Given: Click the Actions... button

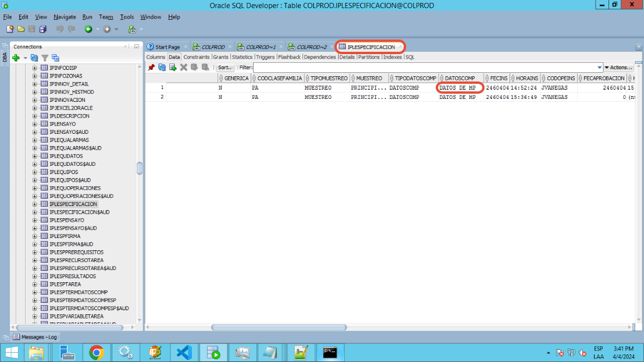Looking at the screenshot, I should click(x=618, y=68).
